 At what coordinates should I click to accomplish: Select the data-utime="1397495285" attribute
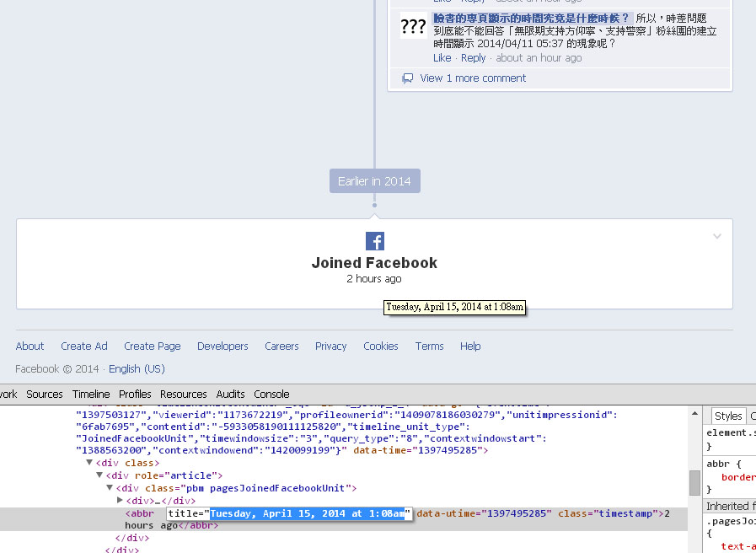coord(484,513)
